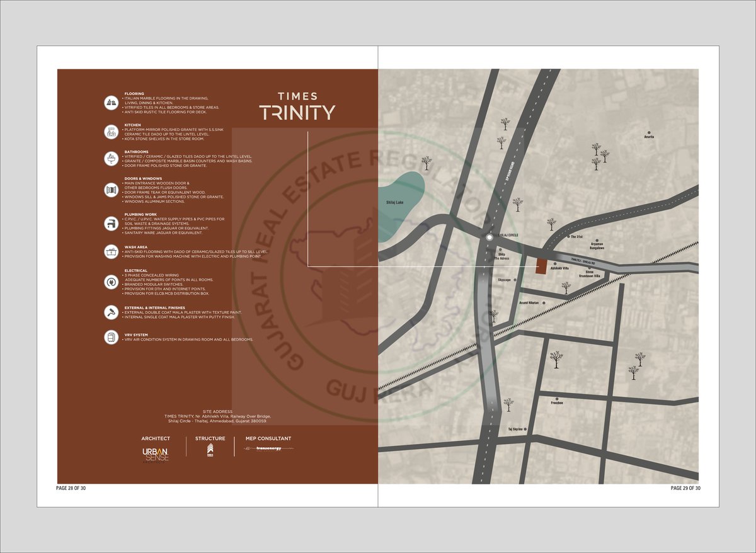Screen dimensions: 756x553
Task: Click the FLOORING heading
Action: pyautogui.click(x=134, y=94)
